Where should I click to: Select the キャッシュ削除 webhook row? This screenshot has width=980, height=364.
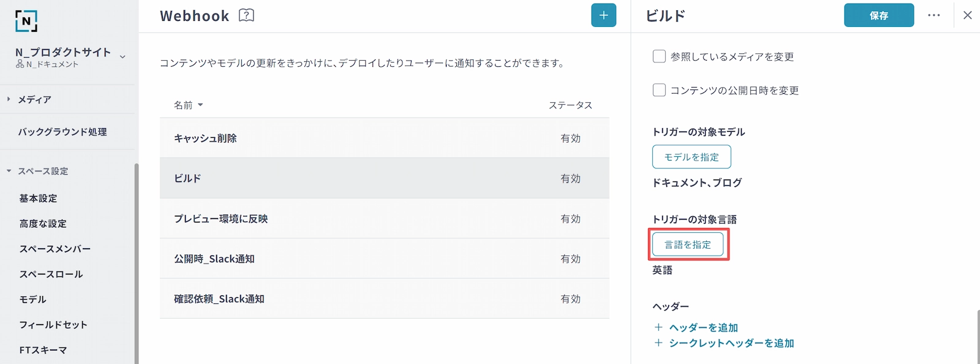(x=384, y=138)
